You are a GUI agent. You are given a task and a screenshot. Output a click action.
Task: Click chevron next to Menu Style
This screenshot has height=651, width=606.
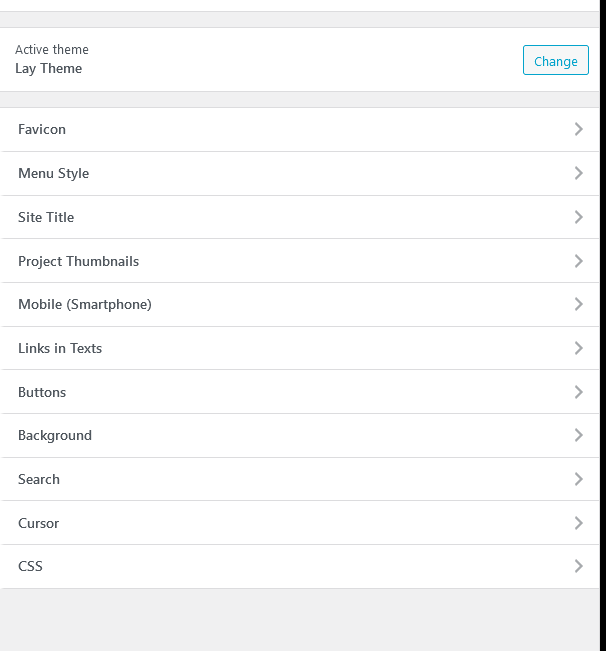coord(578,173)
